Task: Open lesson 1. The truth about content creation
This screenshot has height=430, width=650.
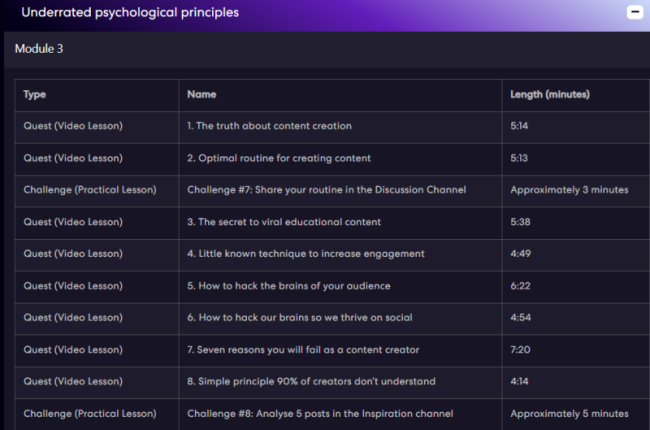Action: [x=269, y=126]
